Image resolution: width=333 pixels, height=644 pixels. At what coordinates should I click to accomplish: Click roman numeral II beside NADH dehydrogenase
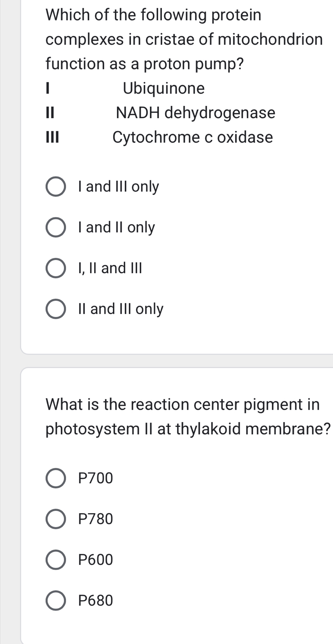pos(50,113)
